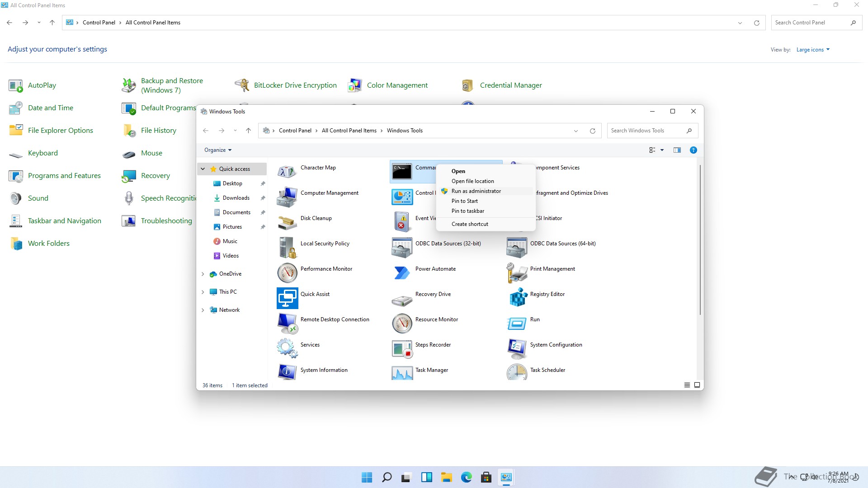Expand the OneDrive tree node
Screen dimensions: 868x488
click(x=203, y=274)
